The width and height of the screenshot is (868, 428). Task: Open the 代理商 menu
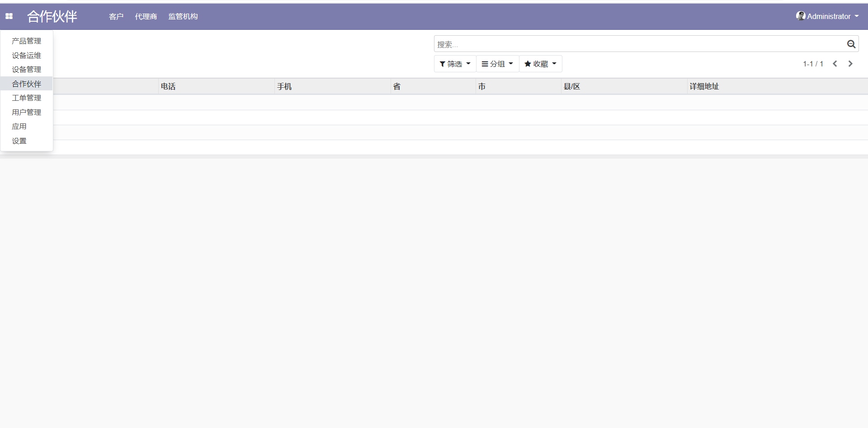click(x=146, y=16)
